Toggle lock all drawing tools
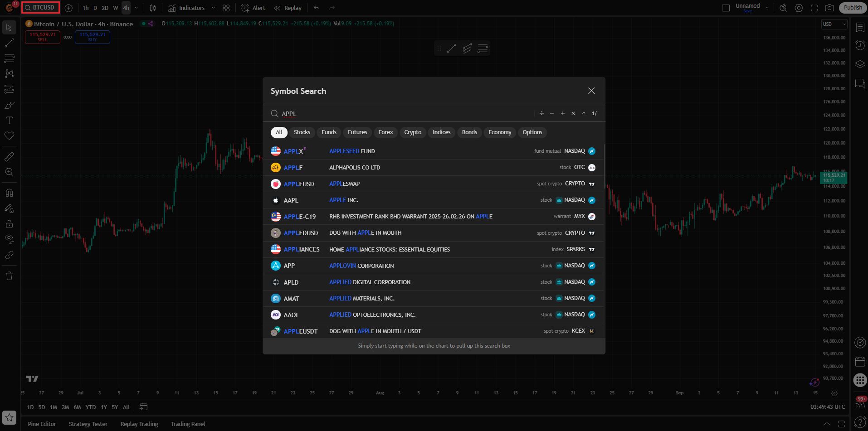 click(x=9, y=224)
